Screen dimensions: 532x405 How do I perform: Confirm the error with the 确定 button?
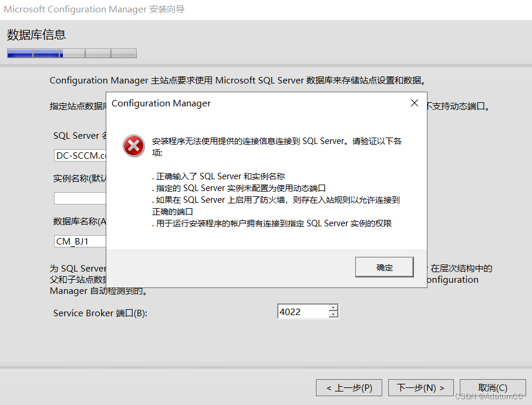click(x=385, y=267)
